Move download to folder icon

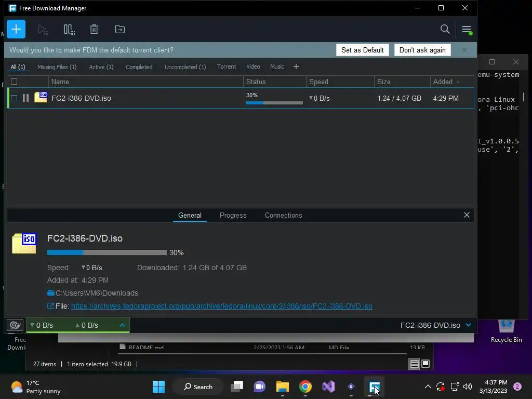(120, 30)
